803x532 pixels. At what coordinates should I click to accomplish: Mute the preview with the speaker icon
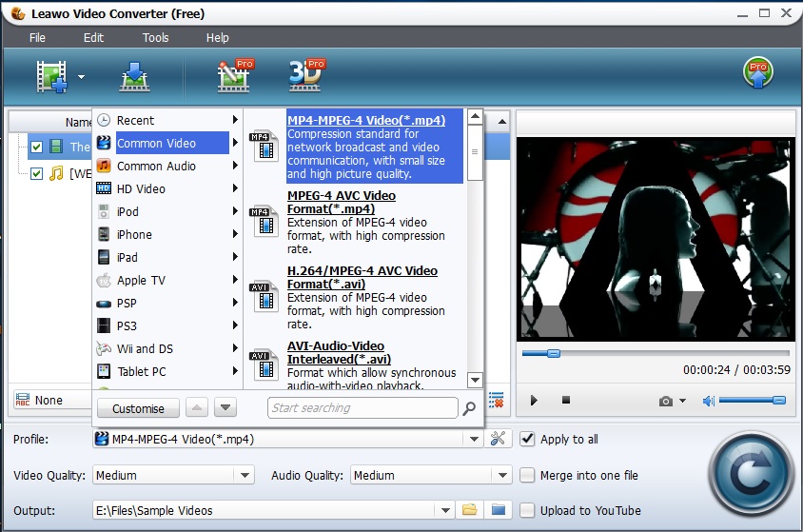pos(709,401)
